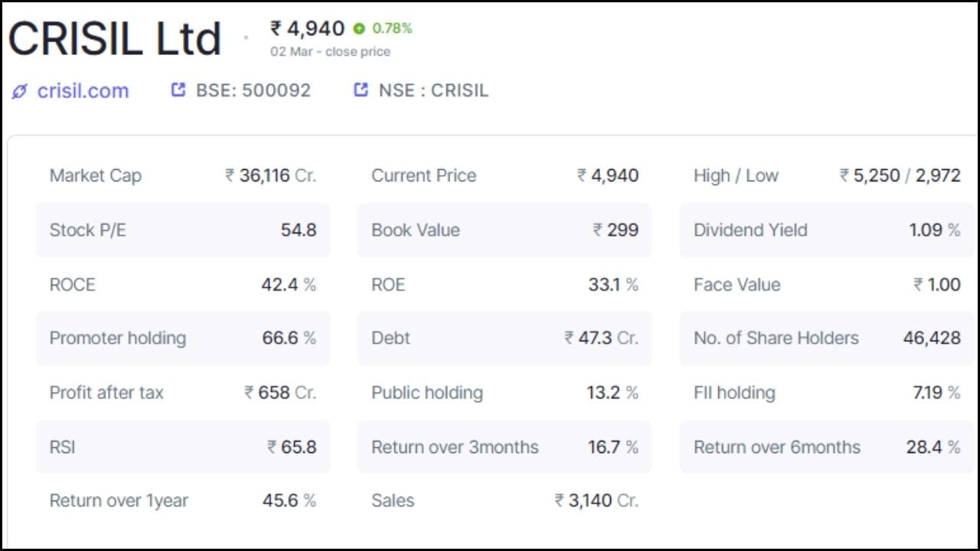
Task: Click the rupee symbol next to 4,940 price
Action: [x=276, y=28]
